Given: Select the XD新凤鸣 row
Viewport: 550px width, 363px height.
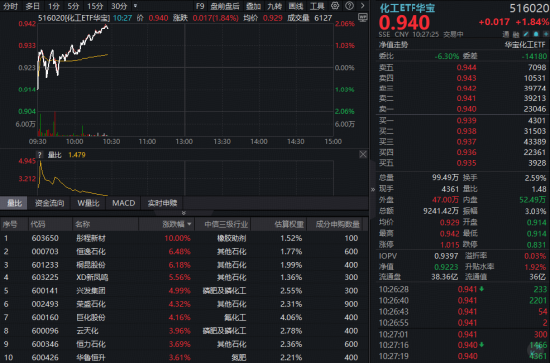Looking at the screenshot, I should [x=183, y=277].
